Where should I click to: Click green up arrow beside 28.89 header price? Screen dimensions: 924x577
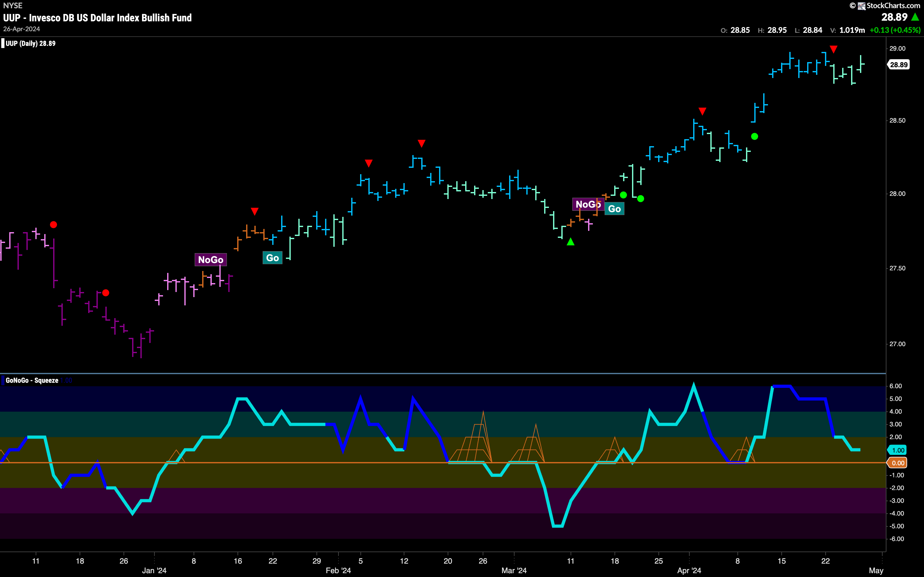click(915, 17)
